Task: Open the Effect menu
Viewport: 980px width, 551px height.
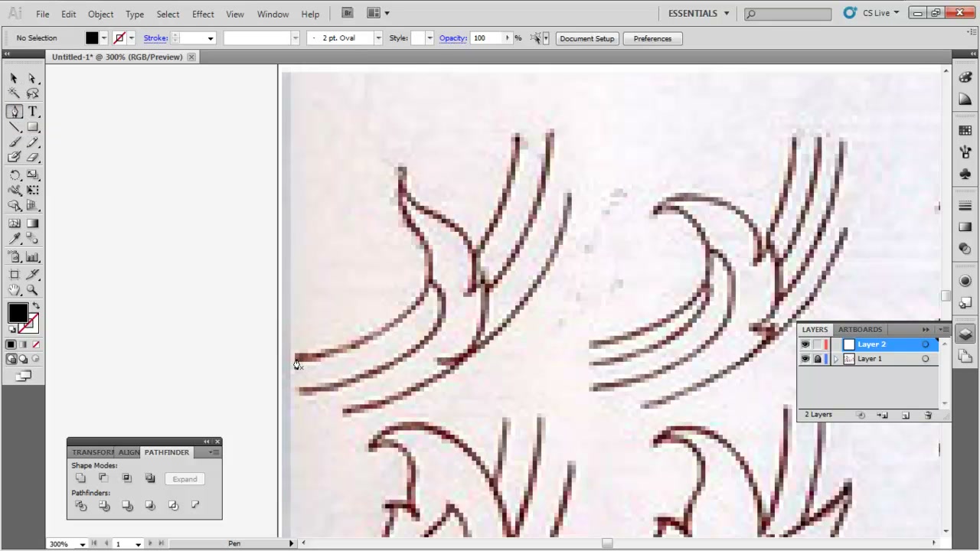Action: pos(203,14)
